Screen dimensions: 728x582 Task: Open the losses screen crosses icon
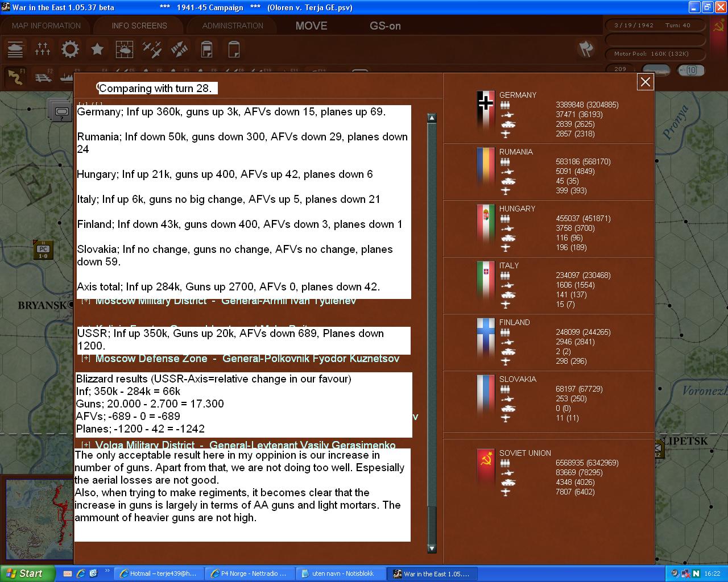tap(43, 49)
